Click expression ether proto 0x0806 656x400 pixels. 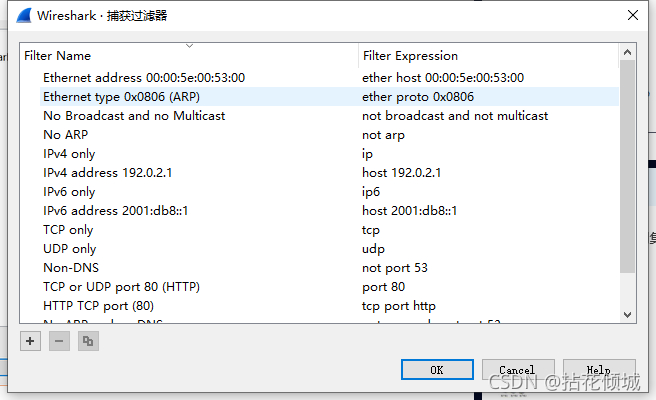click(x=418, y=97)
